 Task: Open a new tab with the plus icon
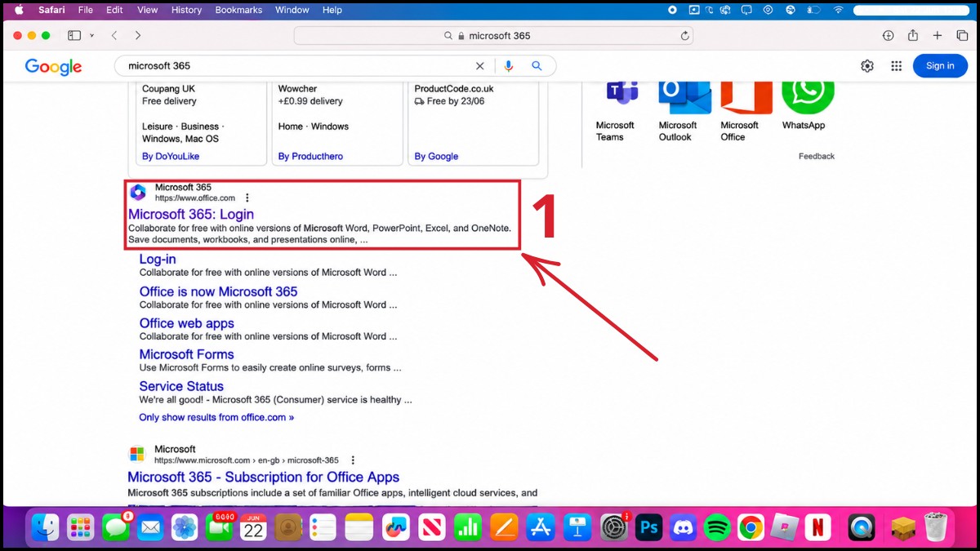[x=938, y=36]
